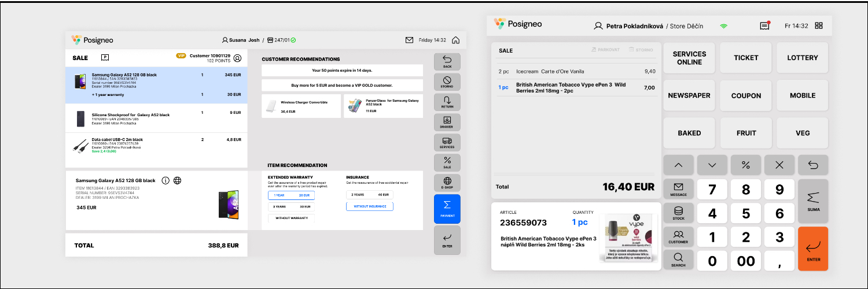The height and width of the screenshot is (289, 868).
Task: Open home icon next to Friday 14:32
Action: pos(456,40)
